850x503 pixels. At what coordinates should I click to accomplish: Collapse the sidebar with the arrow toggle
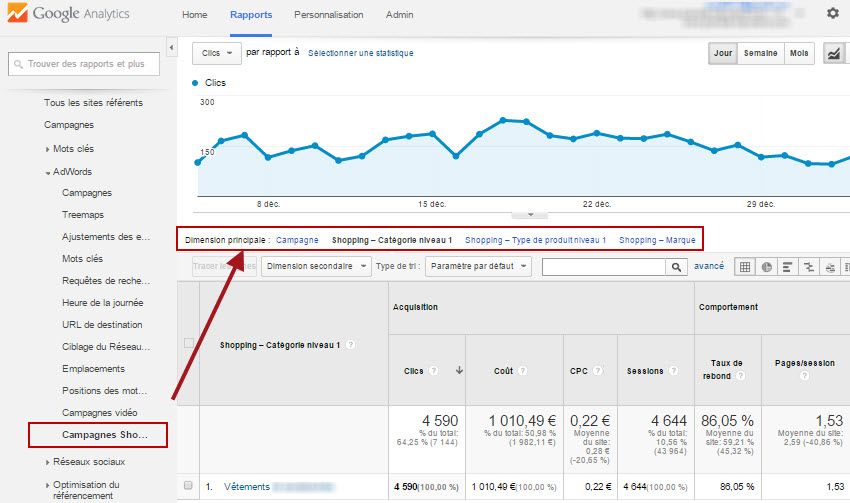tap(171, 48)
